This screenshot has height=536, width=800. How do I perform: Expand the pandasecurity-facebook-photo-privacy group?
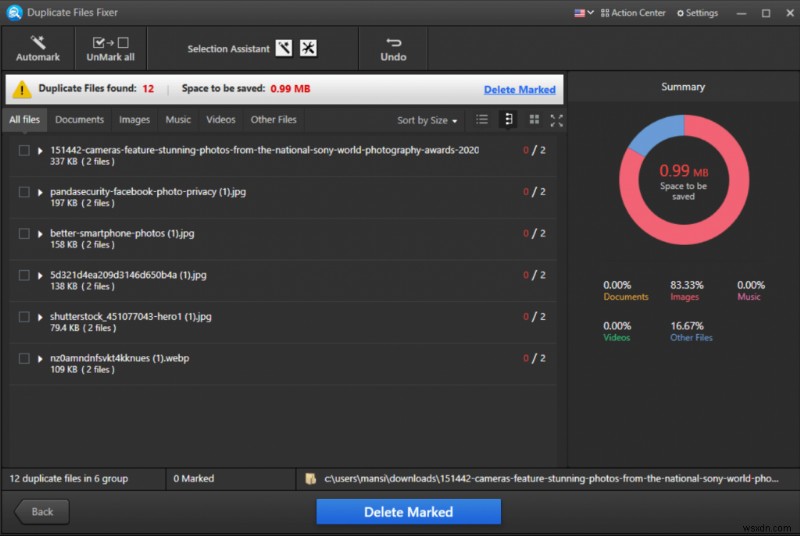click(x=40, y=192)
